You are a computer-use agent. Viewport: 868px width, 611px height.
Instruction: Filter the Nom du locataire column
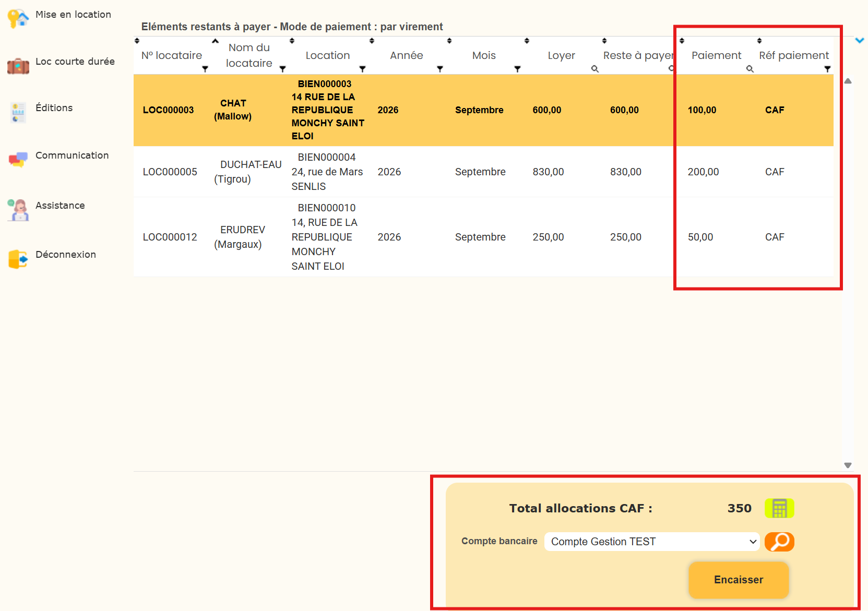tap(282, 69)
